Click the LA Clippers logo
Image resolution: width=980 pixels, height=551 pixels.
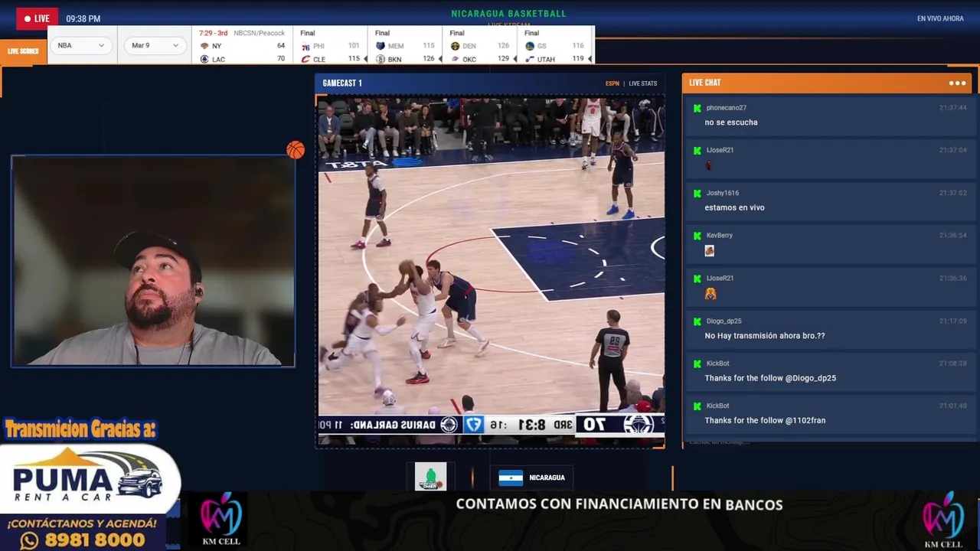pyautogui.click(x=204, y=59)
